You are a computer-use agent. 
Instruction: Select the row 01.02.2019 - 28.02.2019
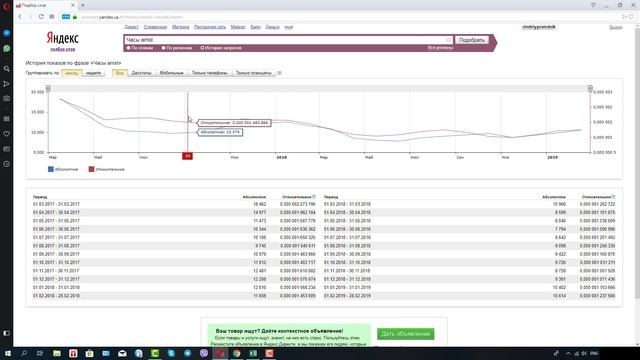point(469,296)
